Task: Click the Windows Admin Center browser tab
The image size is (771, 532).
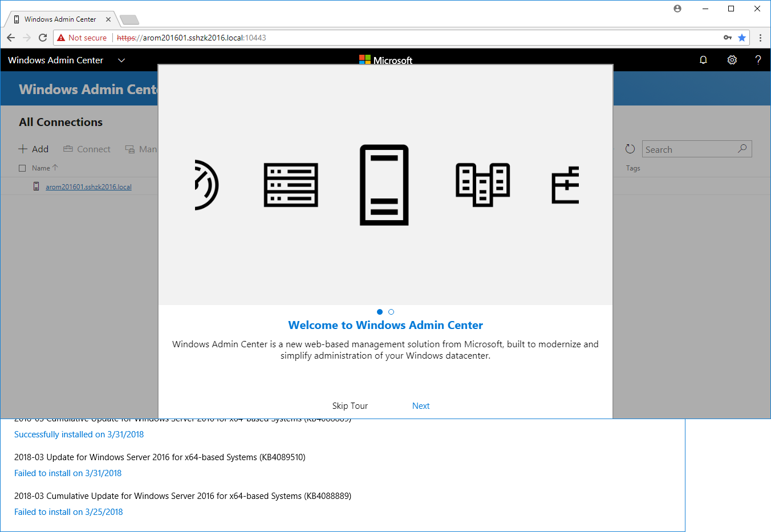Action: point(60,19)
